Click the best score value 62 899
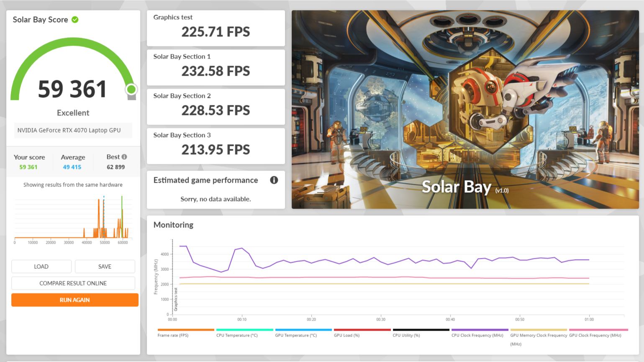 coord(116,167)
